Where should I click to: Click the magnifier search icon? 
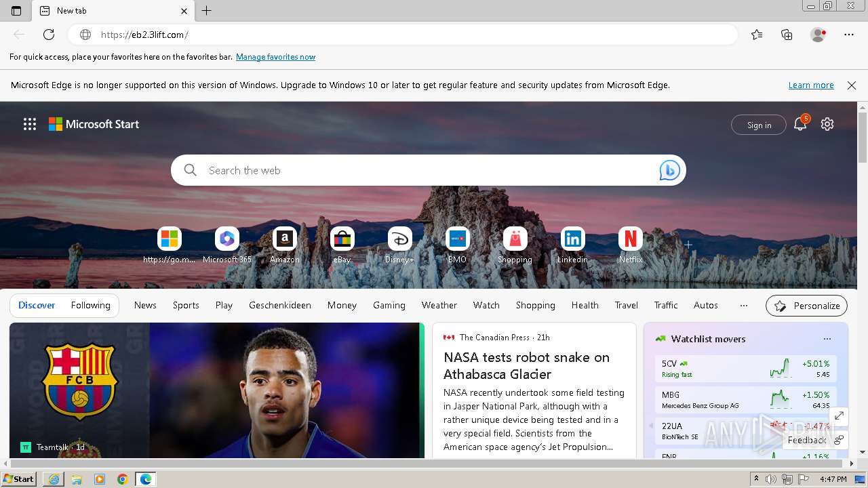pos(191,170)
